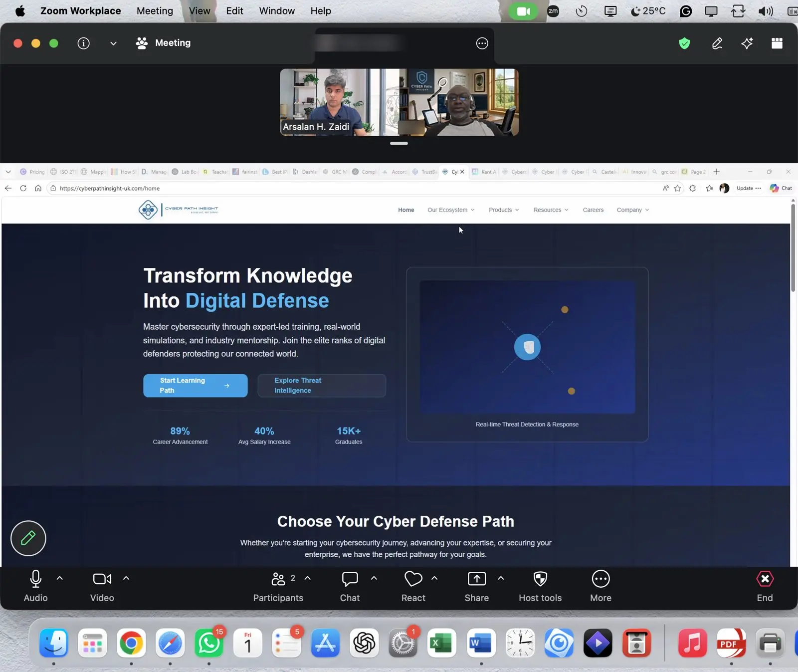Click the browser address bar URL

click(110, 188)
